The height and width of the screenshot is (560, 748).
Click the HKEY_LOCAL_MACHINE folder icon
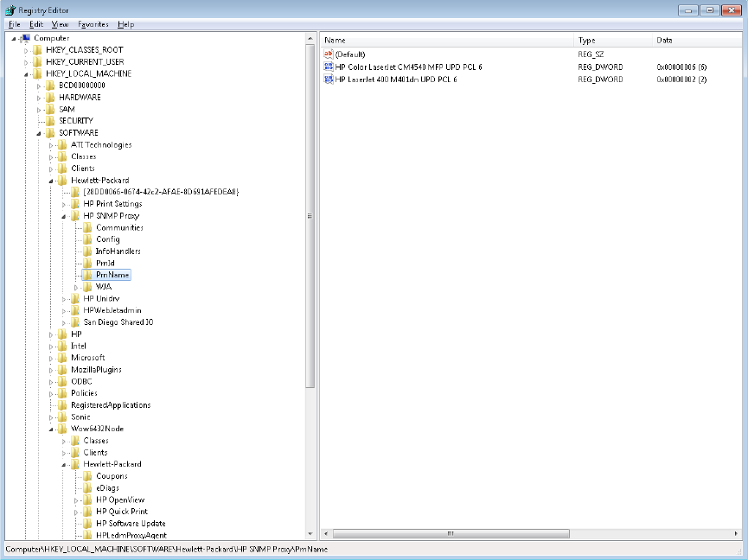(37, 73)
